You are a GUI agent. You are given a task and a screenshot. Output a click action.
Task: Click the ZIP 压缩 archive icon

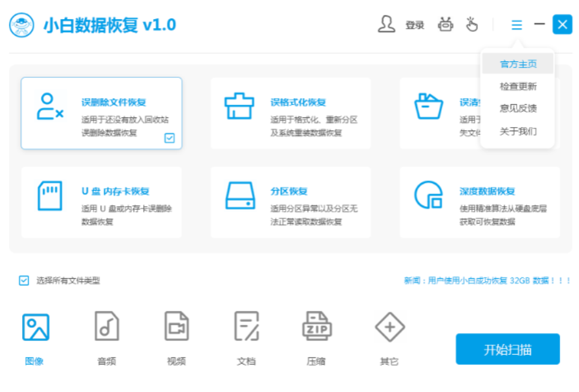[316, 325]
